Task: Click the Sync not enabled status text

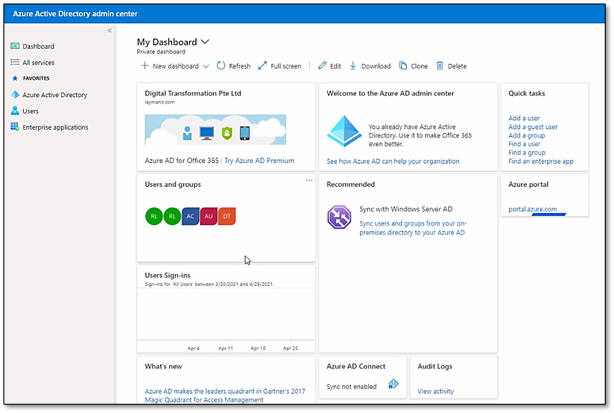Action: 352,386
